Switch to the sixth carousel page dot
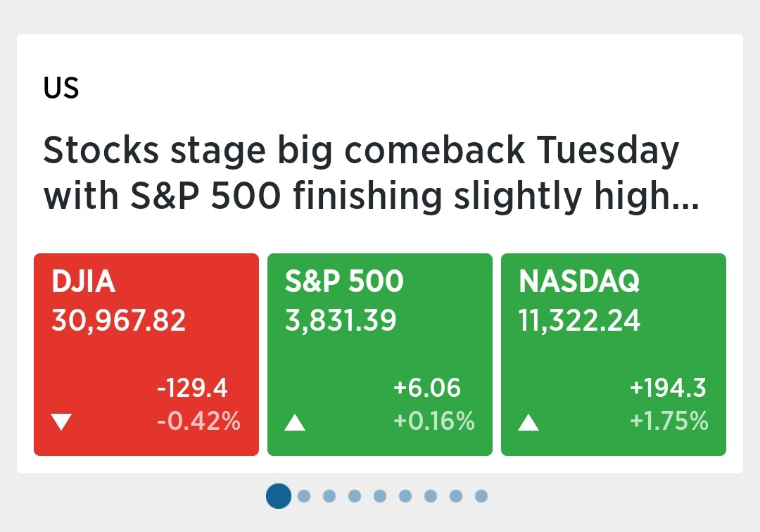 405,496
